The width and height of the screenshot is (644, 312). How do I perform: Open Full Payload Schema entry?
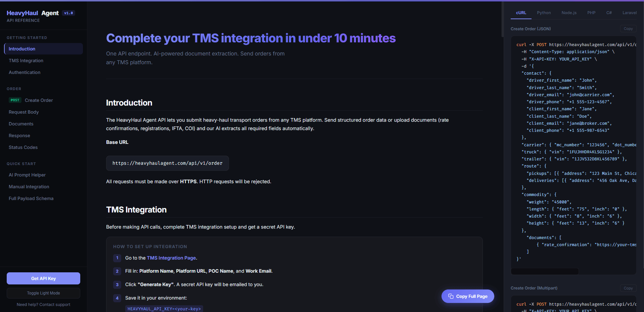coord(43,198)
